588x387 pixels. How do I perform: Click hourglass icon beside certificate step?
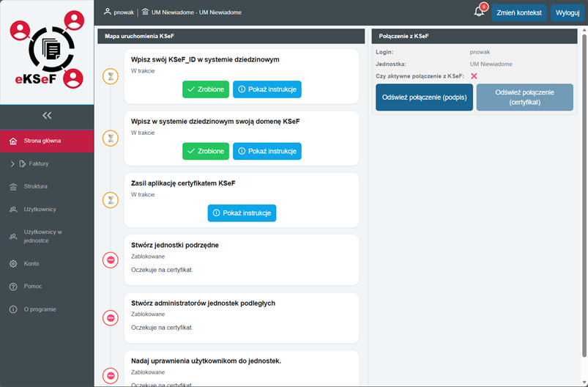coord(111,199)
